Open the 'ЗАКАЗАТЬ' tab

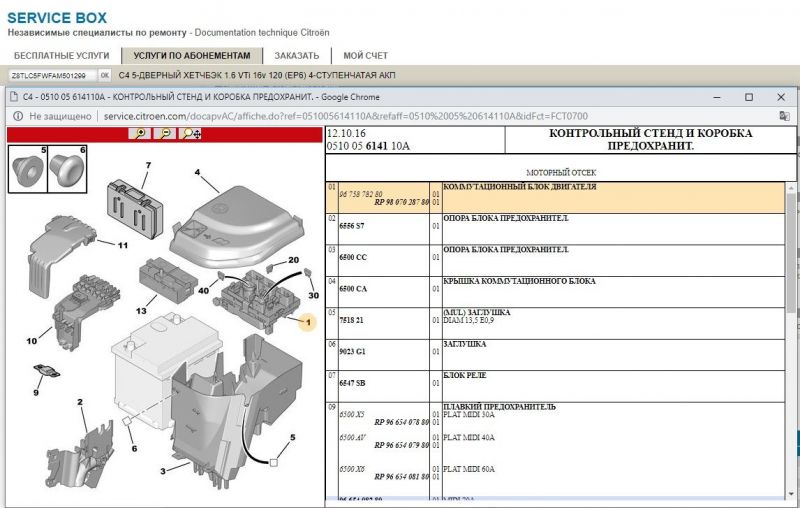point(297,55)
